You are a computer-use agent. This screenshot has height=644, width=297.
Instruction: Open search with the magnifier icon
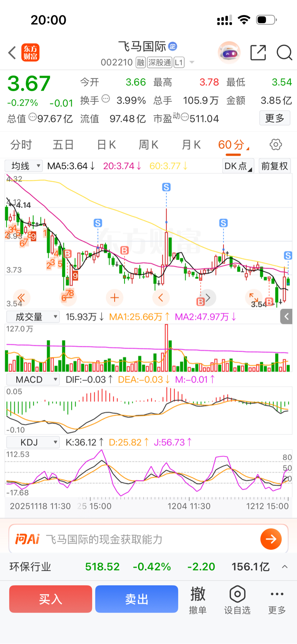[284, 53]
